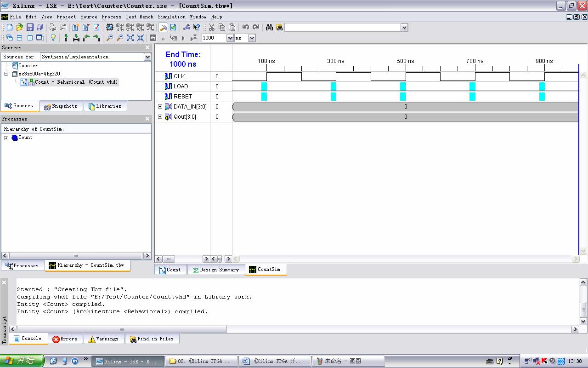The height and width of the screenshot is (368, 588).
Task: Click the RESET cyan cell near 500 ns
Action: click(x=403, y=97)
